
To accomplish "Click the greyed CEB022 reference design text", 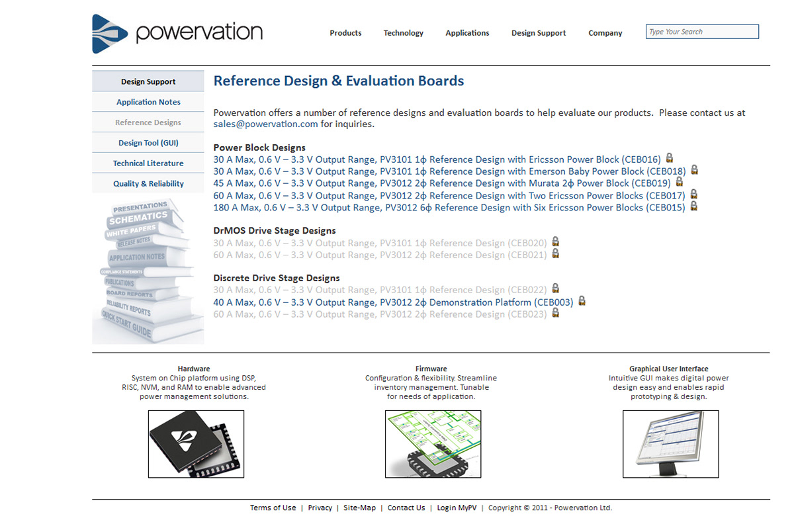I will 380,290.
